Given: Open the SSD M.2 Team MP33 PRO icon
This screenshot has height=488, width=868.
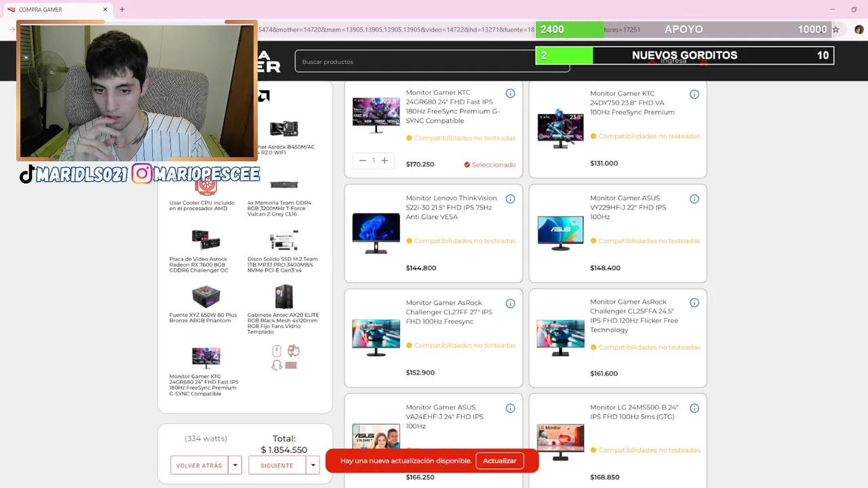Looking at the screenshot, I should (x=283, y=241).
